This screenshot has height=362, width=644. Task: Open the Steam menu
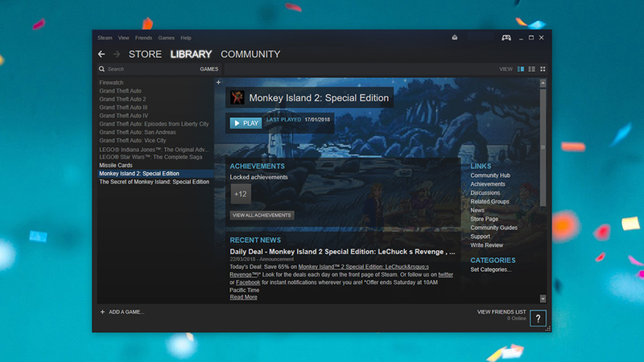click(105, 38)
